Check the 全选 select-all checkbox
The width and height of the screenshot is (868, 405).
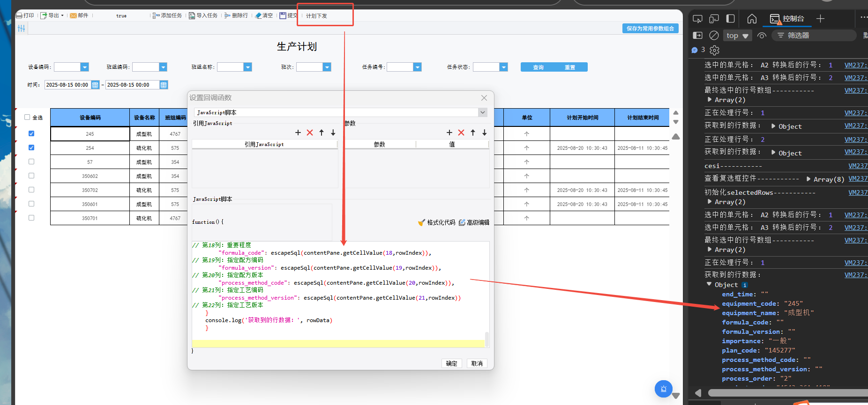(x=27, y=118)
